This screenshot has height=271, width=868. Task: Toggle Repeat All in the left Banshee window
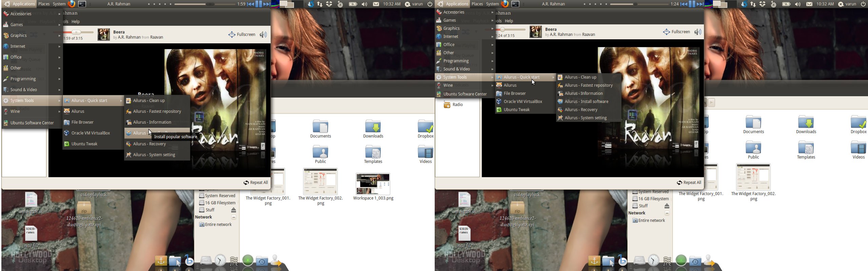pyautogui.click(x=256, y=183)
